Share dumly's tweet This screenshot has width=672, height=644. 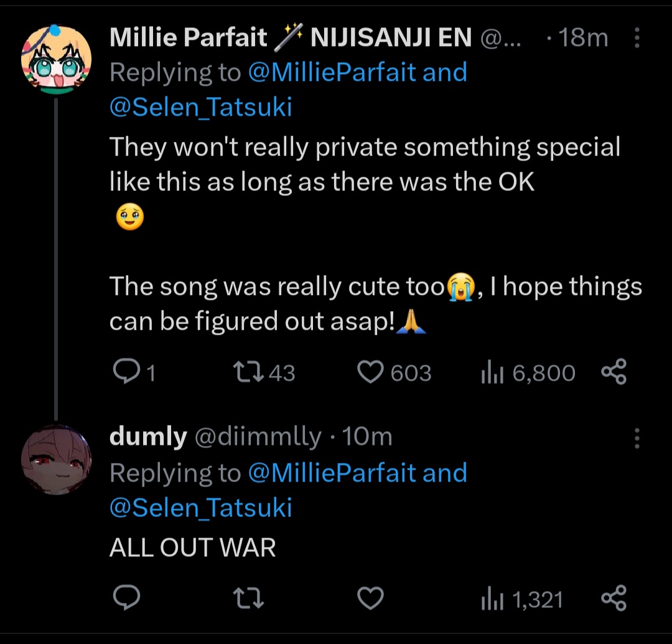614,599
